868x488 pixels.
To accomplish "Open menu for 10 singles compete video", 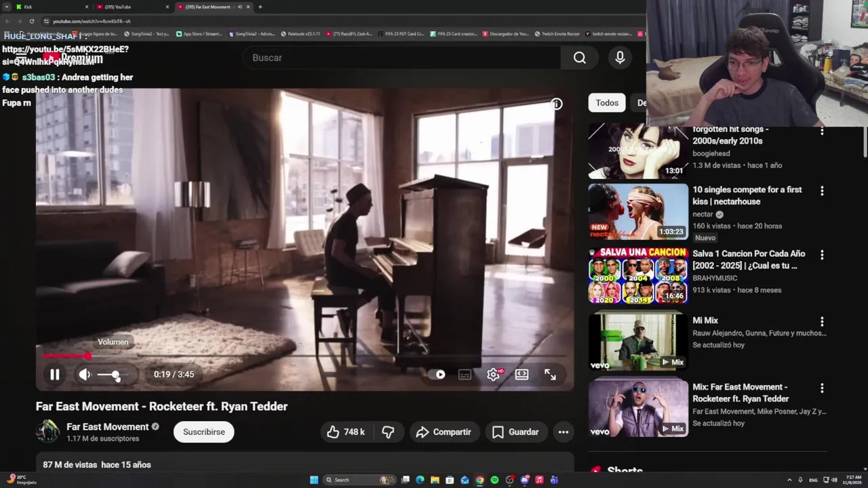I will [822, 191].
